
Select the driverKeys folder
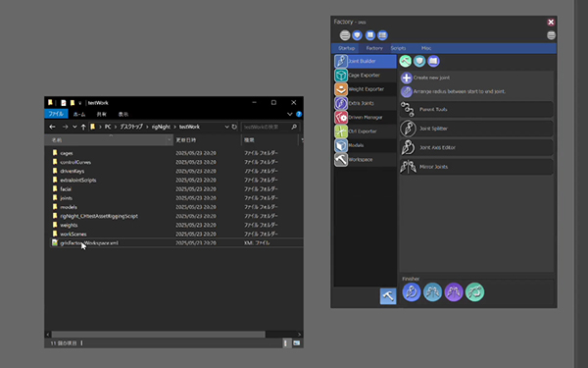[72, 171]
